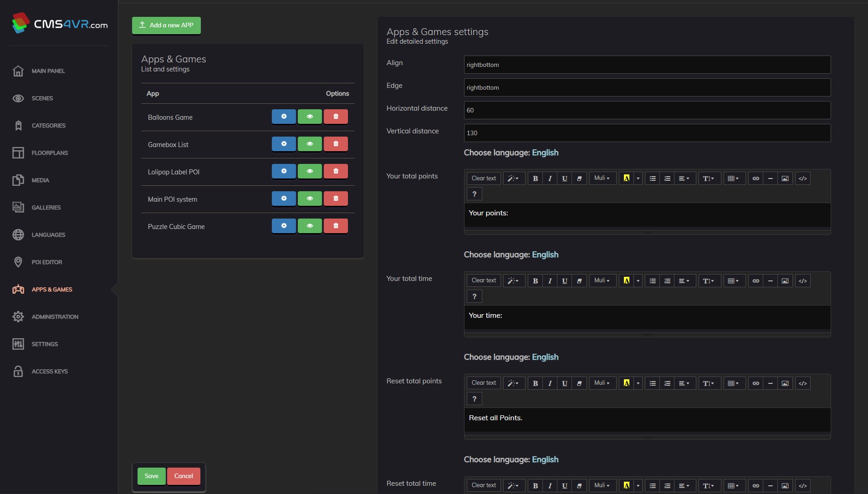Add bullet list in Your total points editor
Viewport: 868px width, 494px height.
[x=653, y=178]
